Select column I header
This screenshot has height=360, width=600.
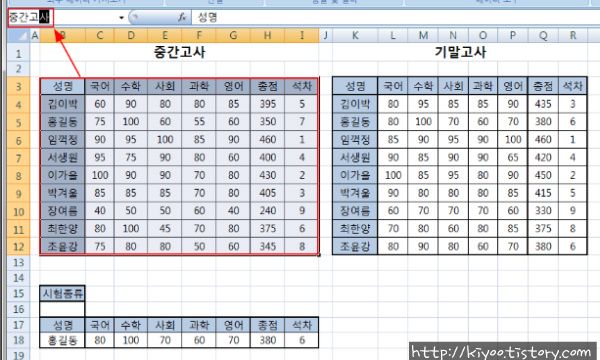coord(302,36)
